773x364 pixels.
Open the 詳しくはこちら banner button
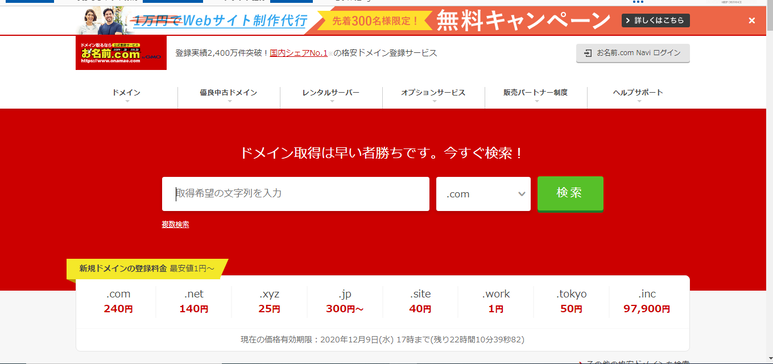click(x=655, y=21)
